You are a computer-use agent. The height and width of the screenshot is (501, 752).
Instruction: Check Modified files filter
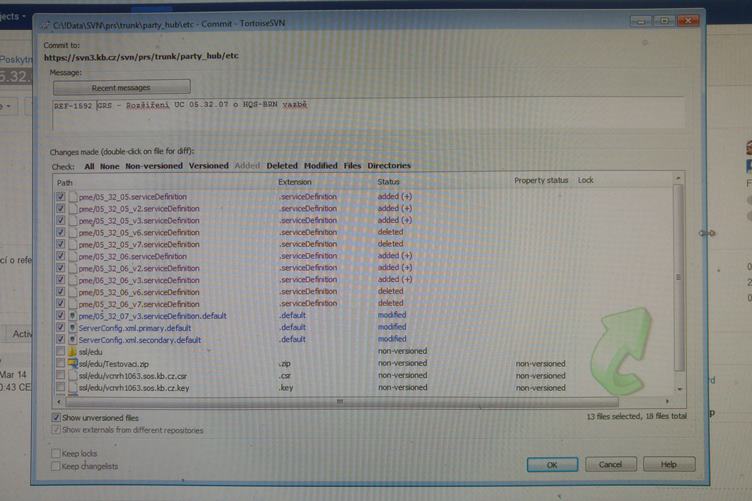tap(321, 165)
